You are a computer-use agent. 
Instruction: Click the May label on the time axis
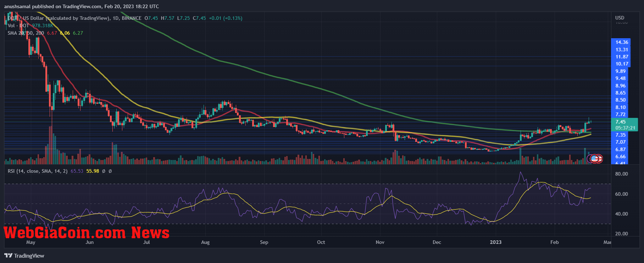point(31,242)
